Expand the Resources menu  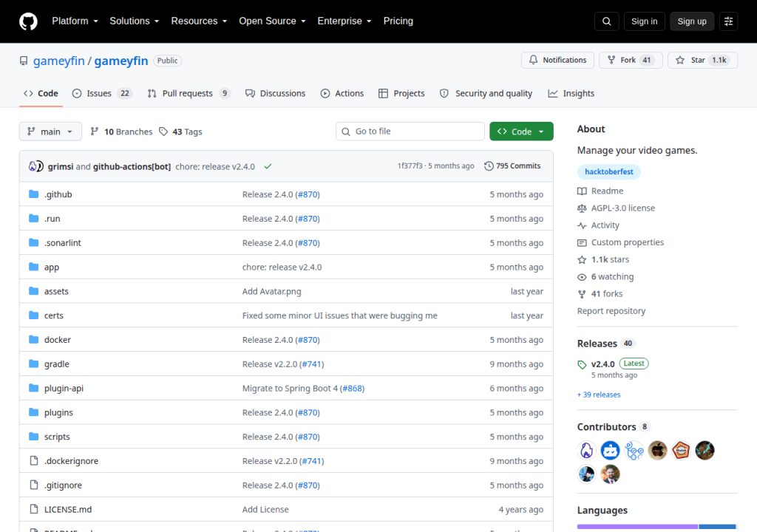(x=199, y=21)
